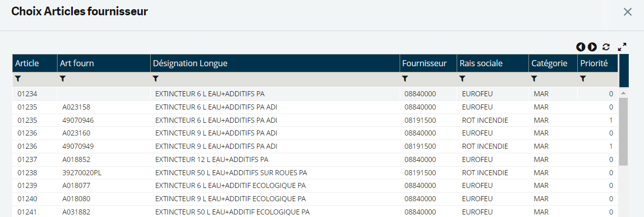Sort by the Article column header
Viewport: 644px width, 217px height.
(x=27, y=63)
